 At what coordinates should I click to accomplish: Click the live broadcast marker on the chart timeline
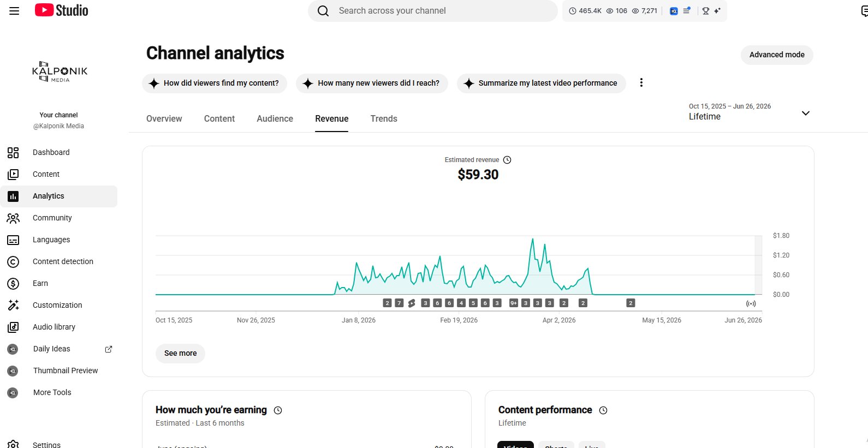click(751, 303)
